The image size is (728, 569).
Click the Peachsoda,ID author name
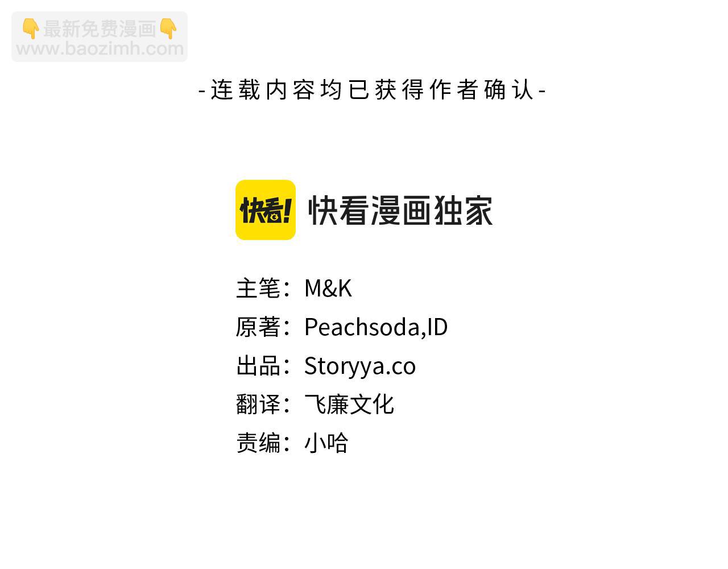376,327
